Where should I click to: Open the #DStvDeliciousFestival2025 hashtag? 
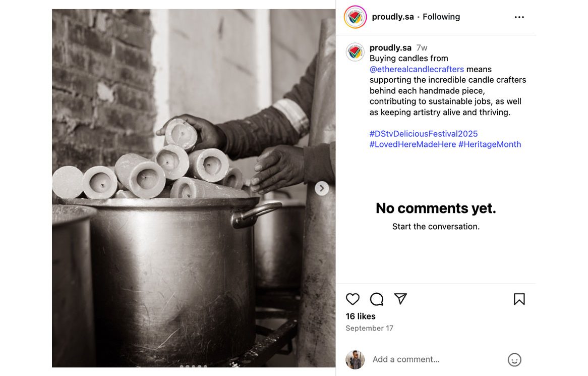pos(424,134)
